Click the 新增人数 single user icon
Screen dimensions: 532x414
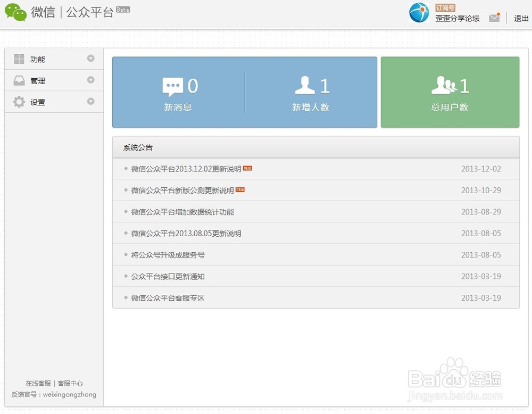pyautogui.click(x=305, y=85)
